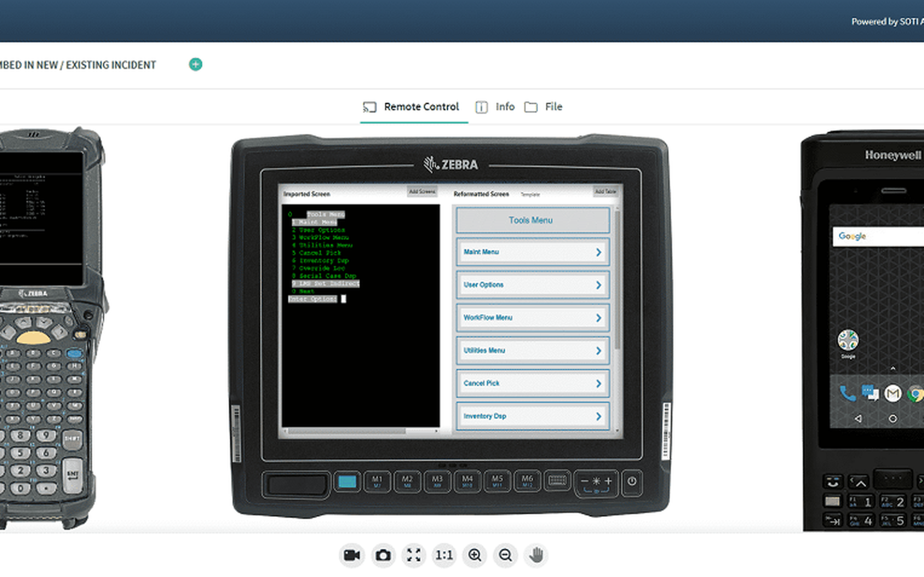Click Add Screens button
Viewport: 924px width, 577px height.
[422, 192]
